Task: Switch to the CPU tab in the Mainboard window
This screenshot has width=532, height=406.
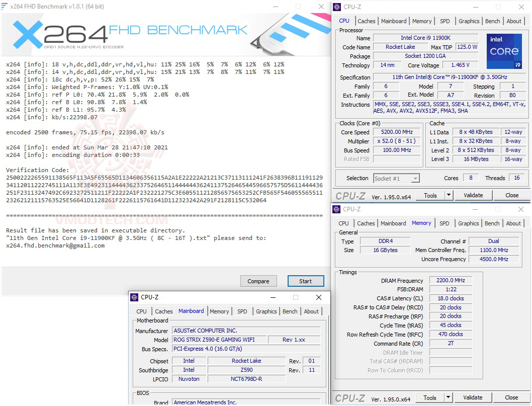Action: point(141,311)
